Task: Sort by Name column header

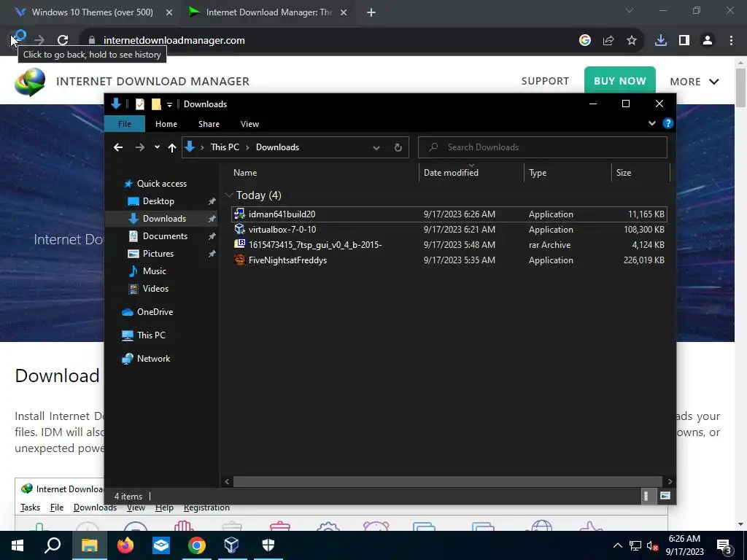Action: coord(245,172)
